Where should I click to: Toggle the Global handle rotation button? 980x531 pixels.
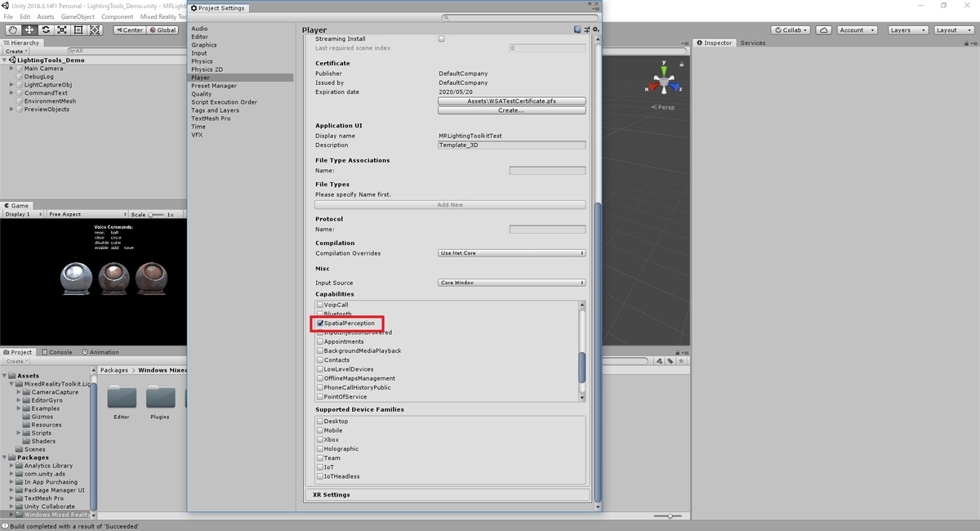click(163, 29)
